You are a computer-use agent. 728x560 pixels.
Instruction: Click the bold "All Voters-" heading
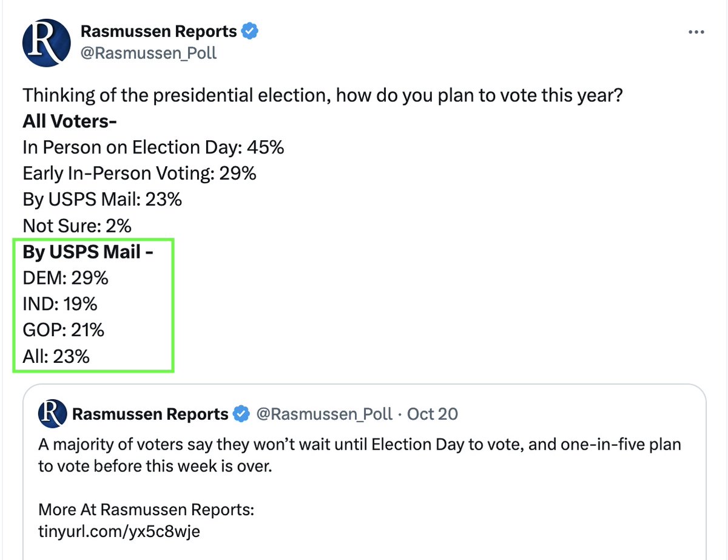70,121
